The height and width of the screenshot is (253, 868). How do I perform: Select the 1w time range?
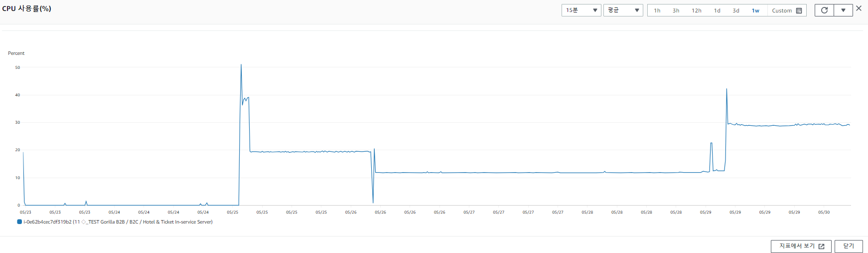(755, 10)
